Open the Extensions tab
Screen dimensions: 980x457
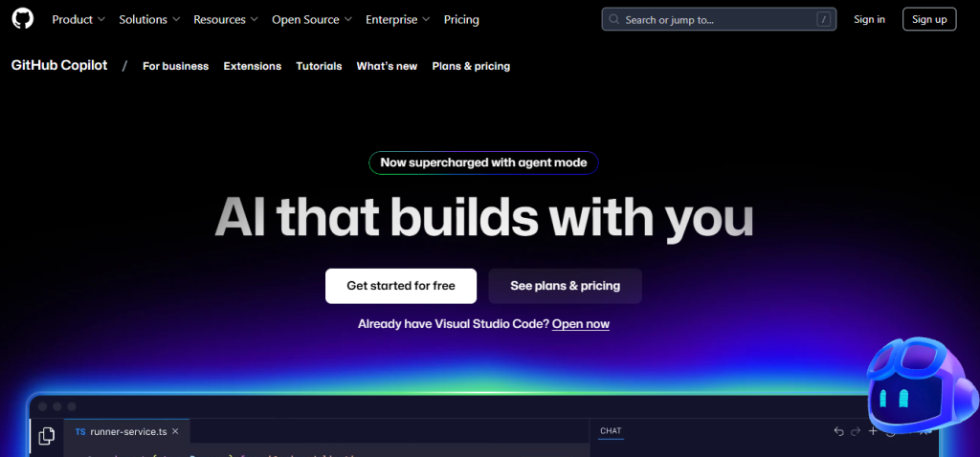tap(253, 66)
